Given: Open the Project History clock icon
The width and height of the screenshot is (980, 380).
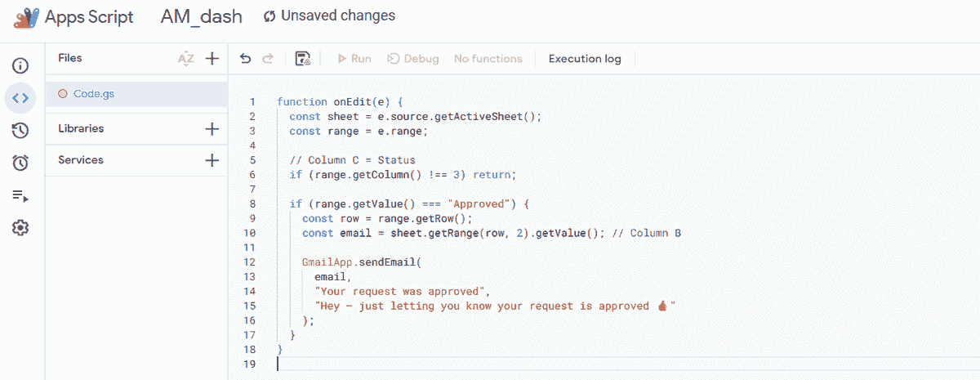Looking at the screenshot, I should (21, 130).
